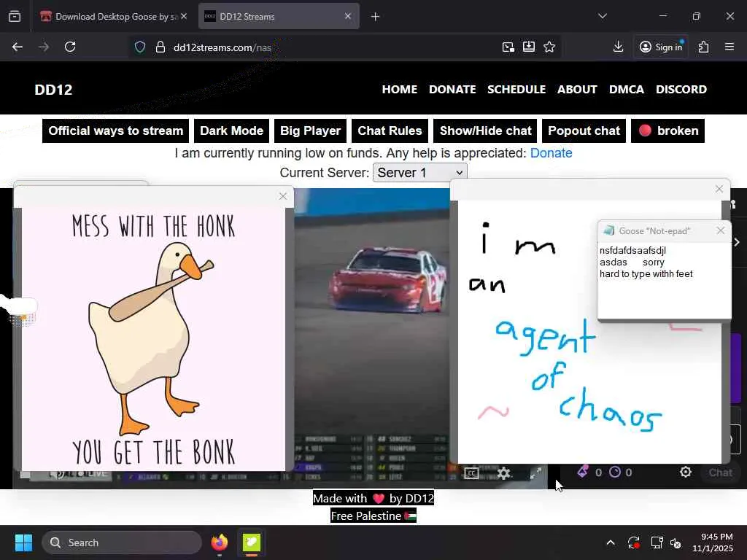The height and width of the screenshot is (560, 747).
Task: Toggle the Show/Hide chat button
Action: (485, 131)
